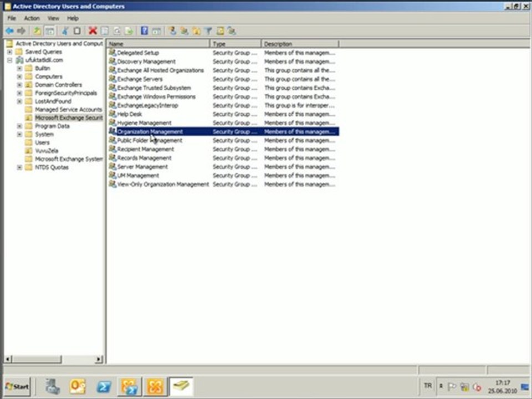Click the Find Objects icon in the toolbar

220,31
